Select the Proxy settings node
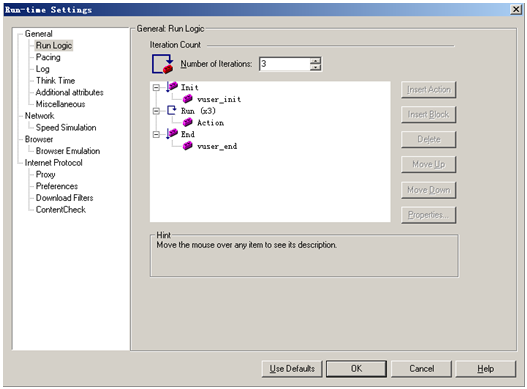This screenshot has height=389, width=527. (45, 174)
